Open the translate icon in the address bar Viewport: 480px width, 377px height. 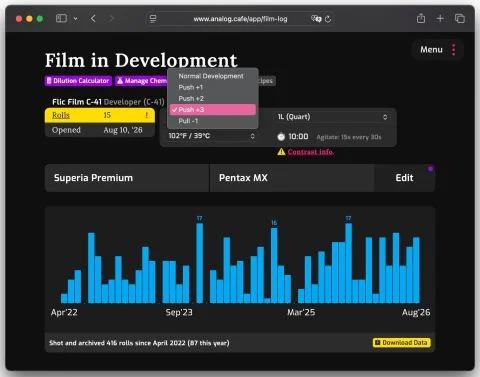tap(316, 19)
